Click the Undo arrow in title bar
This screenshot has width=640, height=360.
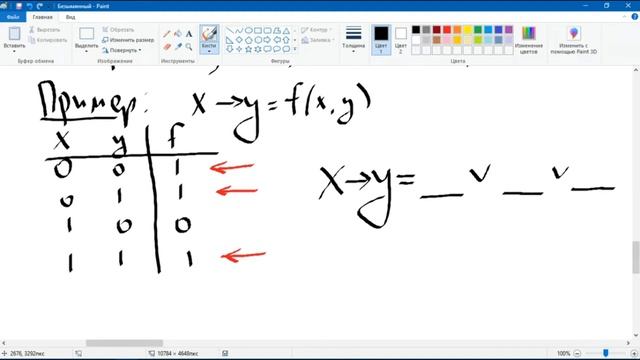pos(29,6)
